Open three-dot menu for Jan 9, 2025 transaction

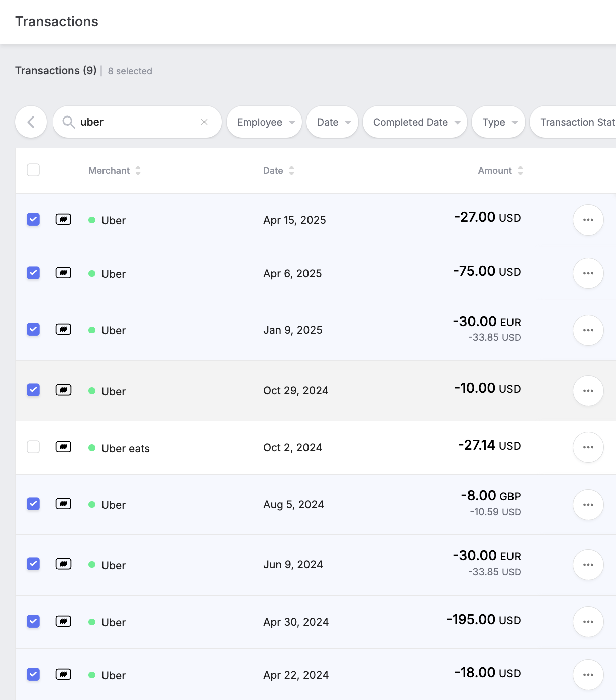click(x=588, y=330)
